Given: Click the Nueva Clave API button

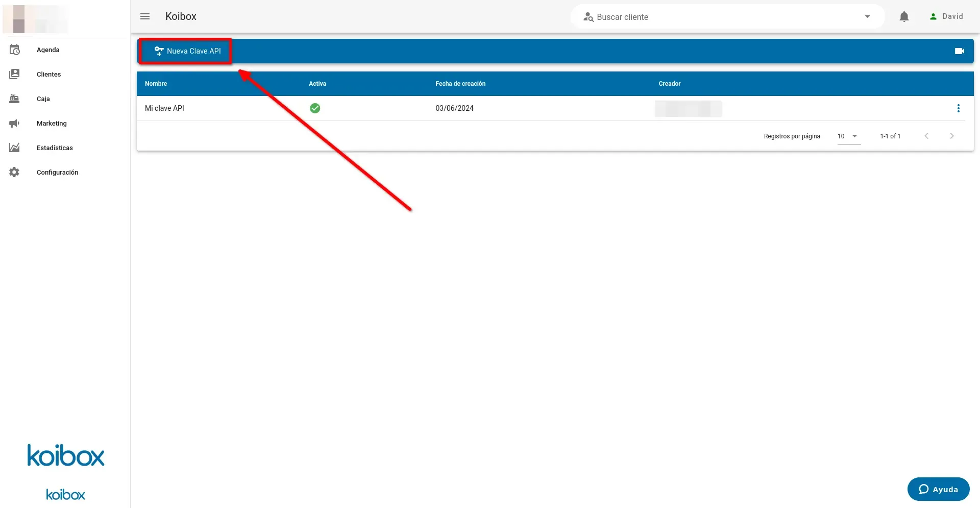Looking at the screenshot, I should [185, 51].
